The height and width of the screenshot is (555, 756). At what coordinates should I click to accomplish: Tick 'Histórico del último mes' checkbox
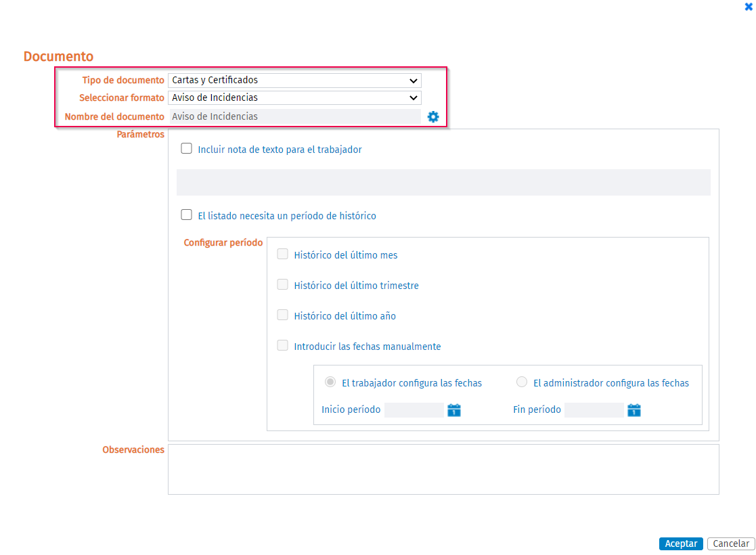coord(282,254)
